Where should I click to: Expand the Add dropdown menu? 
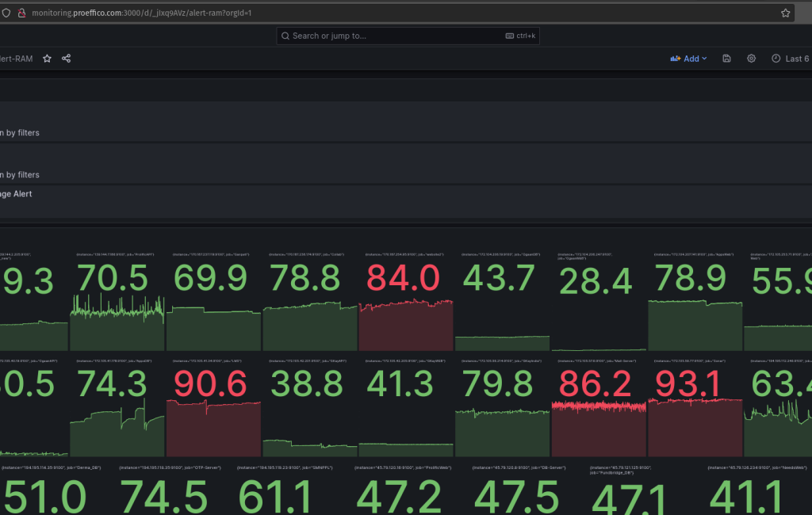tap(689, 59)
